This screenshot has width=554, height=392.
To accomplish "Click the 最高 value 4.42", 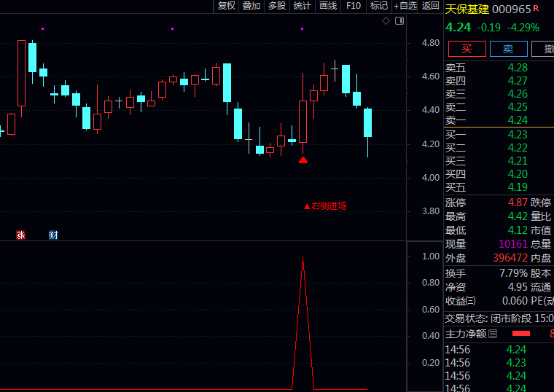I will click(518, 216).
